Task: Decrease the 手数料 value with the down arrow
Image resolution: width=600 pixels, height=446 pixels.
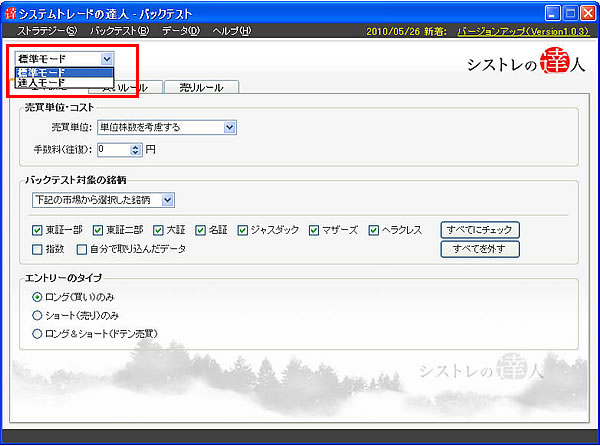Action: 135,153
